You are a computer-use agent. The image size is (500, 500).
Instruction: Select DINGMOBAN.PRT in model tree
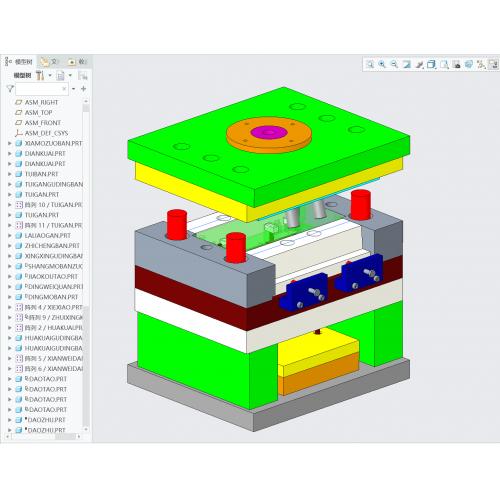pyautogui.click(x=51, y=297)
